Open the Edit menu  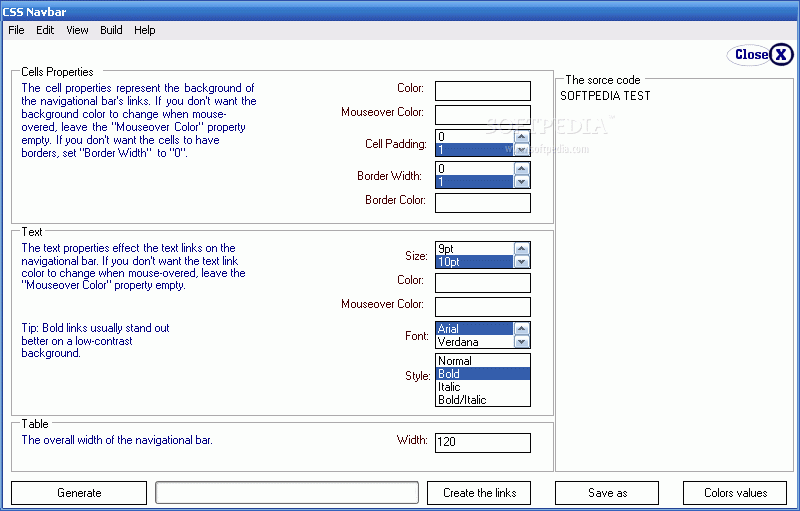coord(45,30)
